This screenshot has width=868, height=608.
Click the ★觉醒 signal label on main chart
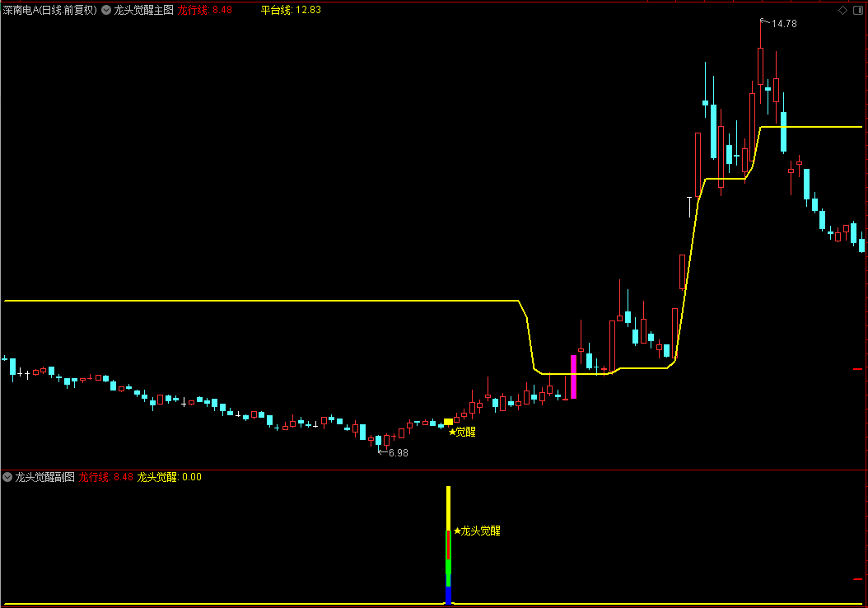tap(462, 432)
